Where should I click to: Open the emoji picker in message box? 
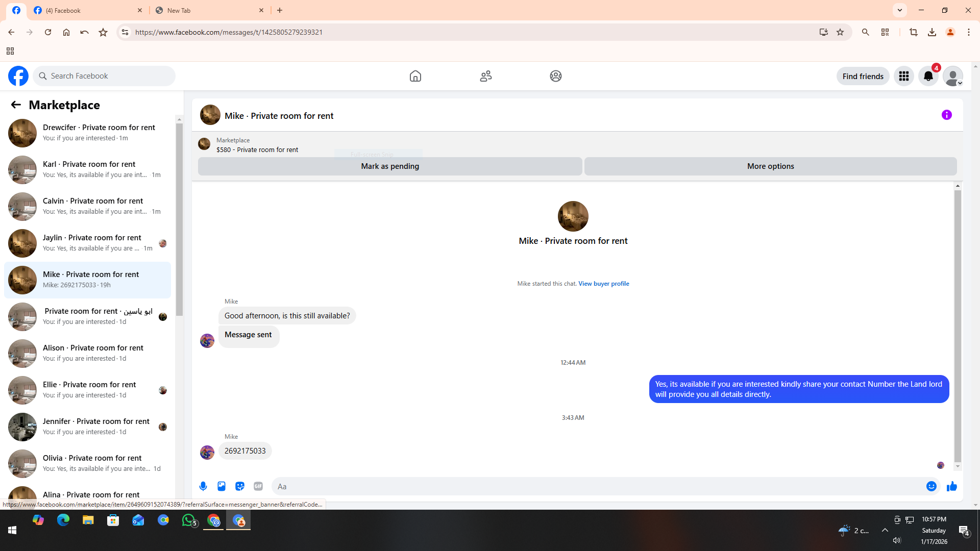(931, 486)
